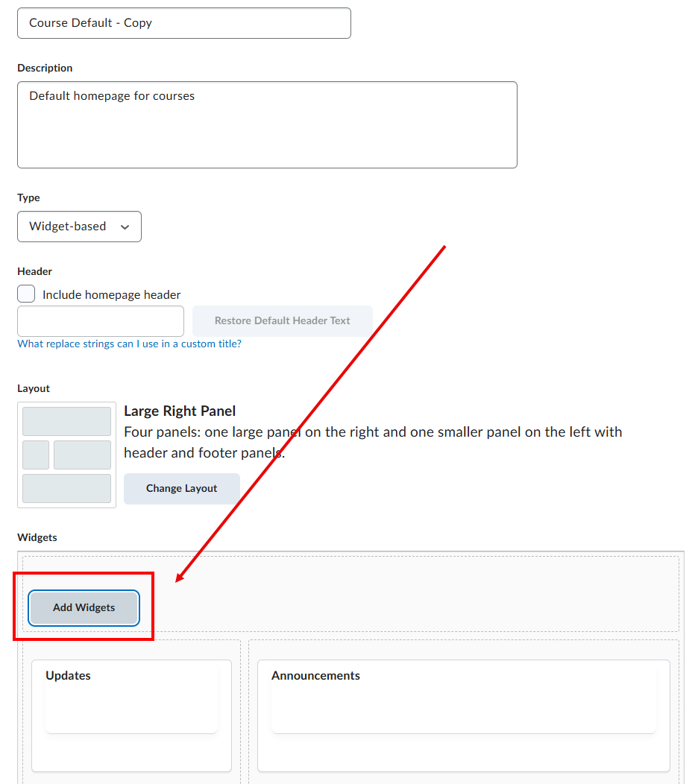Click the Announcements widget title
The width and height of the screenshot is (695, 784).
pyautogui.click(x=315, y=675)
